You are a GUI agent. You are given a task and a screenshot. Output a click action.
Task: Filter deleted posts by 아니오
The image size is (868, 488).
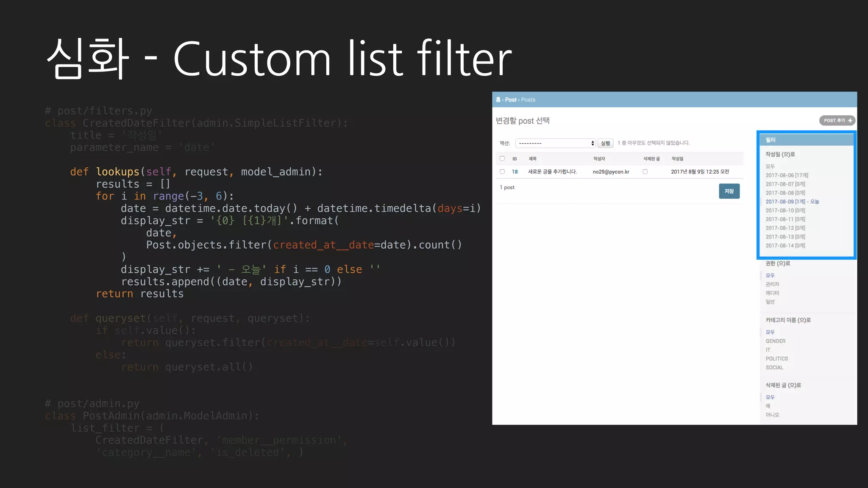coord(772,415)
